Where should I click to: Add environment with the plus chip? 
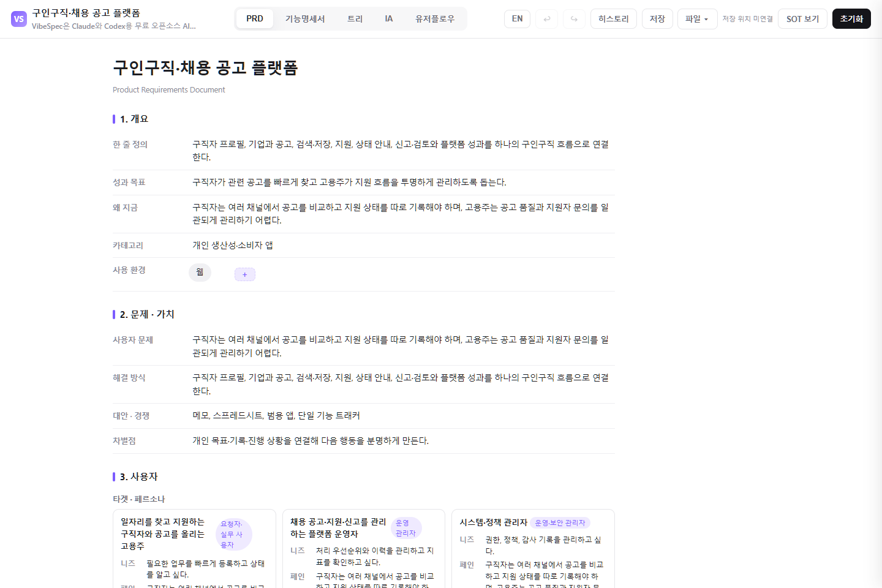click(245, 274)
